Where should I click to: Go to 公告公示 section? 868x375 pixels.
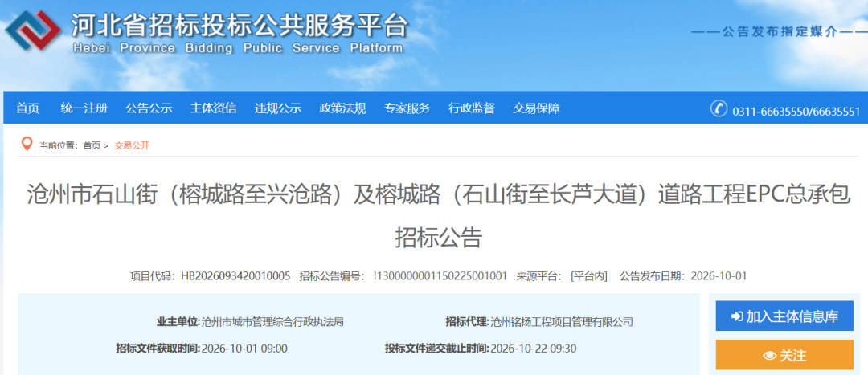click(x=149, y=108)
